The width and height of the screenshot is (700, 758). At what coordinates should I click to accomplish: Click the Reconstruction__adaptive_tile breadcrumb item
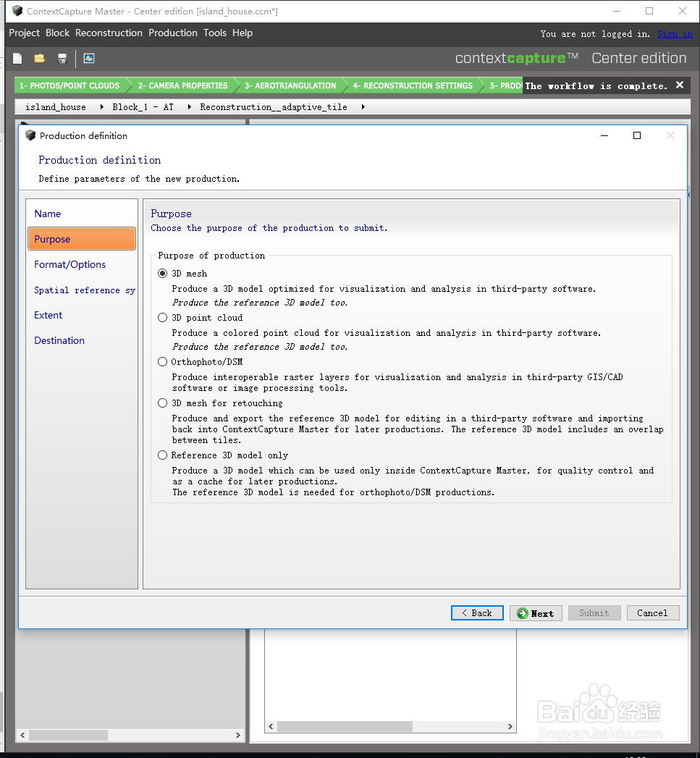tap(274, 107)
